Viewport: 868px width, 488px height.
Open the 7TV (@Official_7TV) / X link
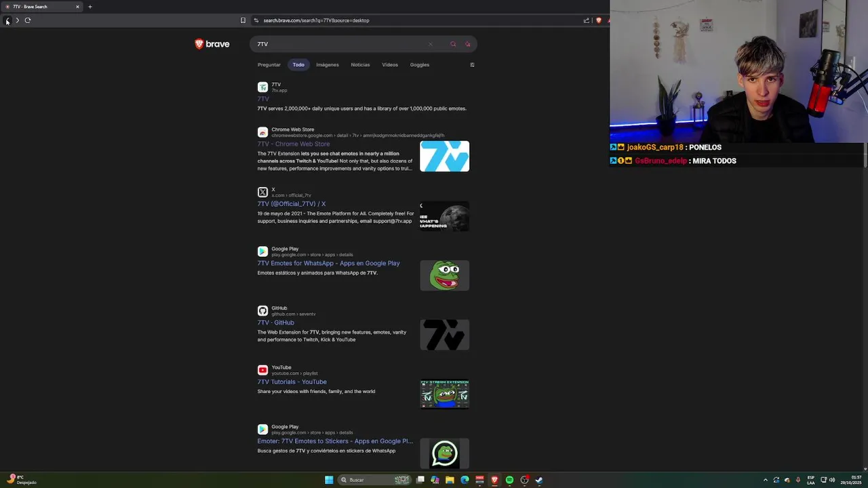pyautogui.click(x=292, y=203)
